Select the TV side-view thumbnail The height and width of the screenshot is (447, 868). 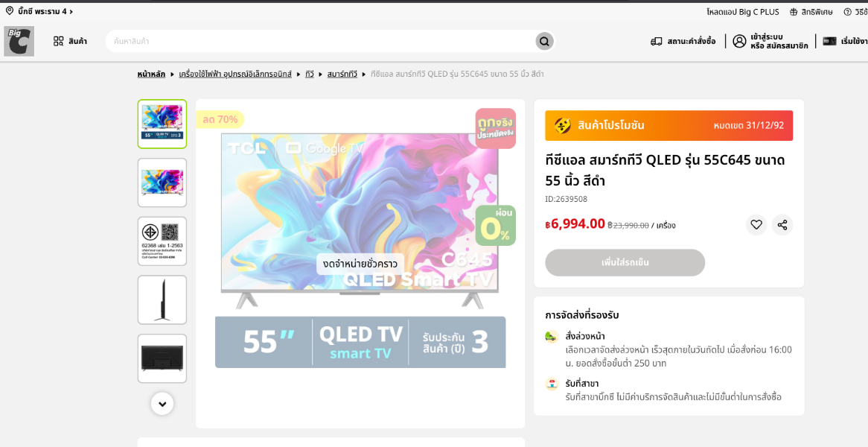(x=162, y=299)
